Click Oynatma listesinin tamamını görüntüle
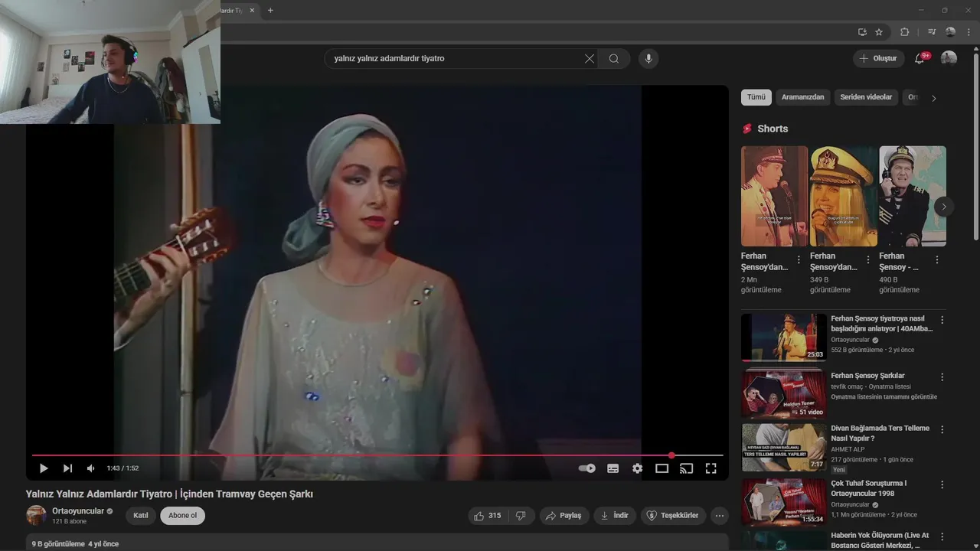Viewport: 980px width, 551px height. click(884, 397)
